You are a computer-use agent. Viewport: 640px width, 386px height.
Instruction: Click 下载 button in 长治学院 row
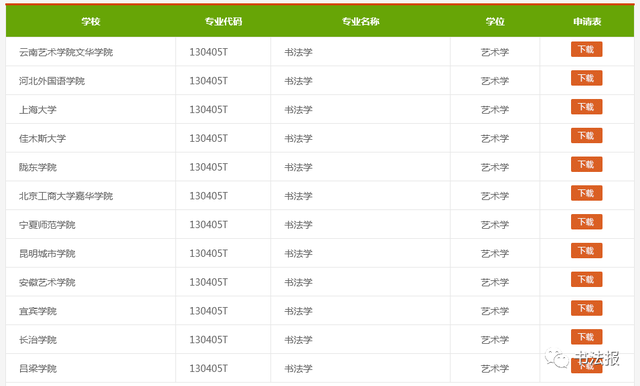pos(586,337)
